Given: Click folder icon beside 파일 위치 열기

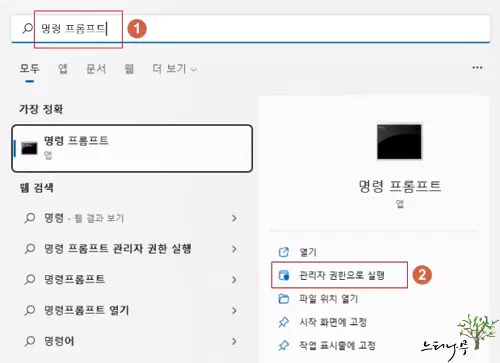Looking at the screenshot, I should click(284, 299).
